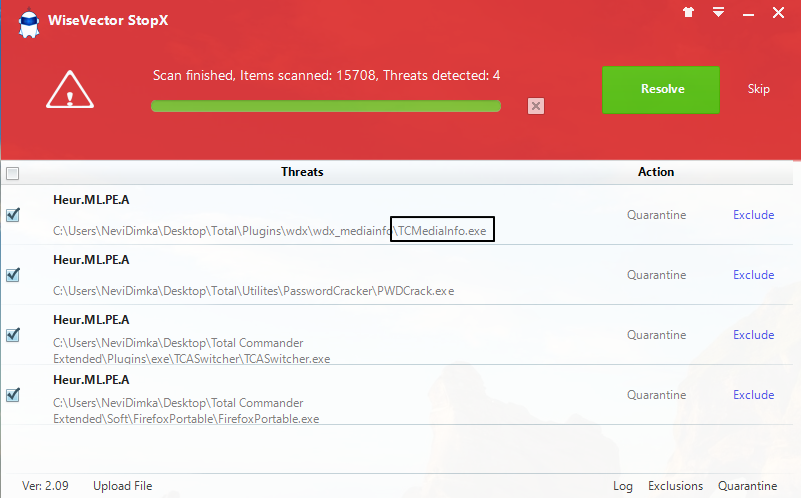Exclude the TCMediaInfo.exe detection
This screenshot has height=498, width=801.
point(753,215)
